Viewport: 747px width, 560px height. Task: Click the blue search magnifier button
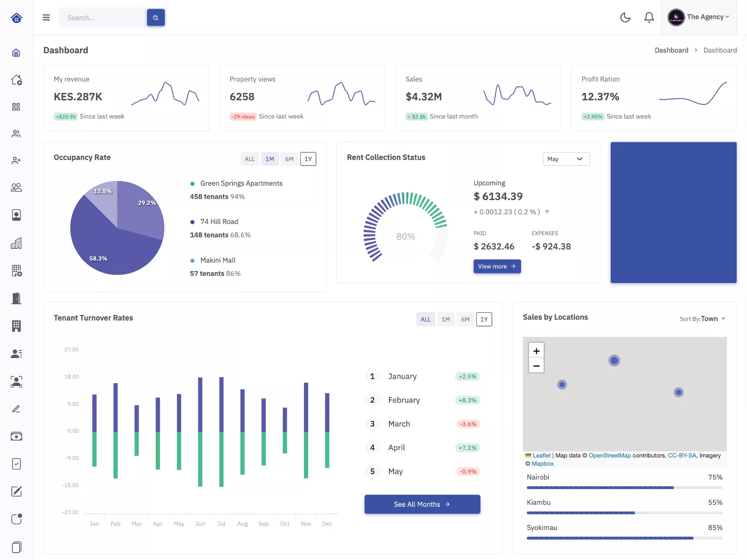[156, 18]
